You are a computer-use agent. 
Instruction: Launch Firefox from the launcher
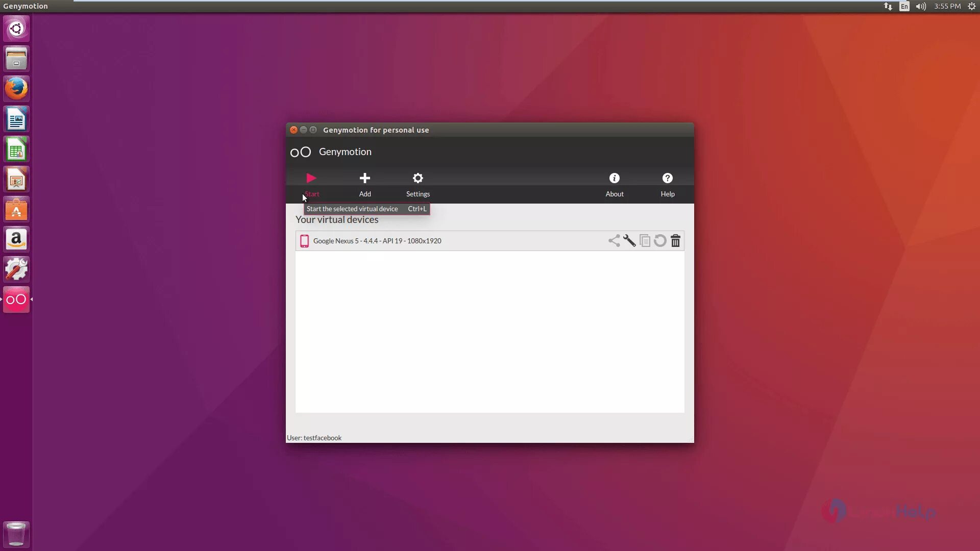coord(16,89)
